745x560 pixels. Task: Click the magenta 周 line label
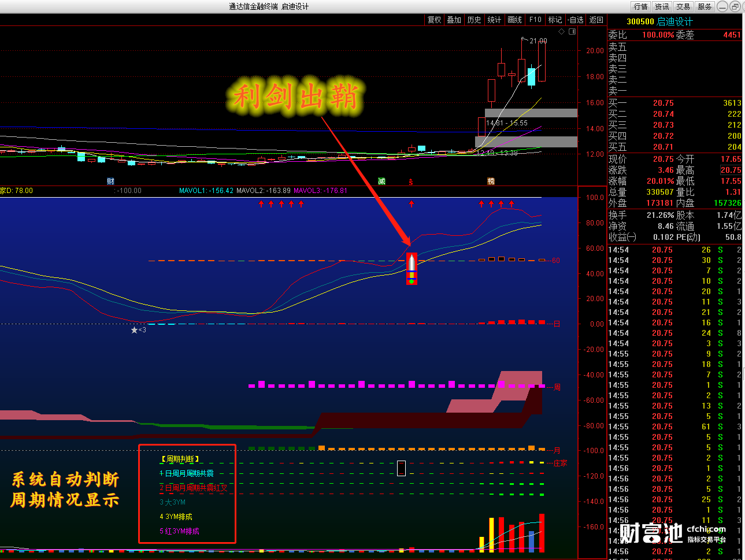coord(557,387)
